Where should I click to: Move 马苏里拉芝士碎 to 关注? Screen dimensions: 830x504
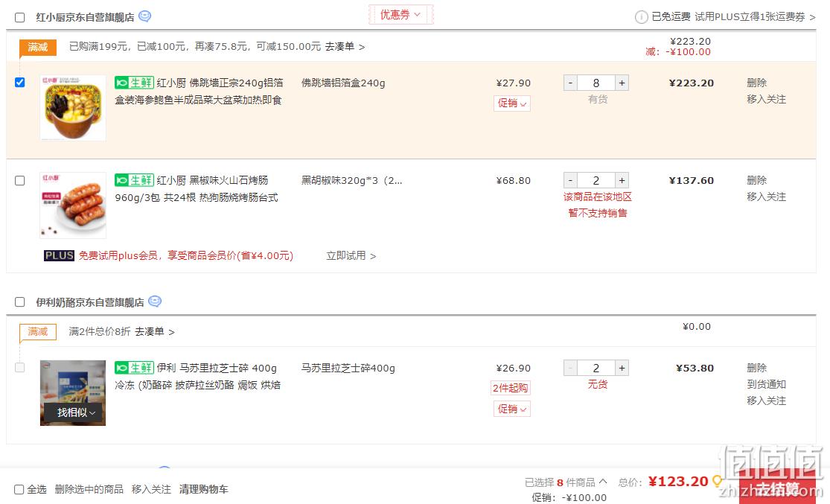(766, 401)
